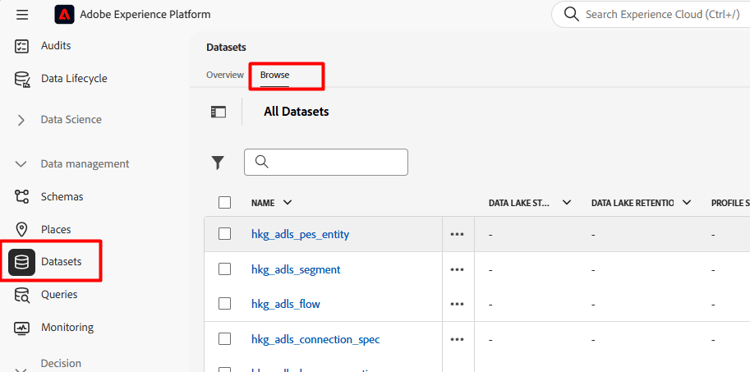Click the Datasets cylinder icon

point(22,262)
